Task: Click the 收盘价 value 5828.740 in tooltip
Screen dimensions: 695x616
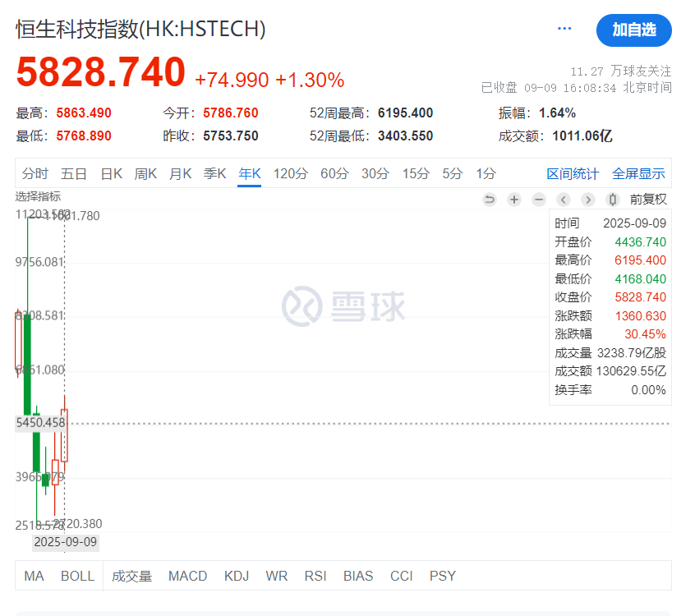Action: (x=641, y=297)
